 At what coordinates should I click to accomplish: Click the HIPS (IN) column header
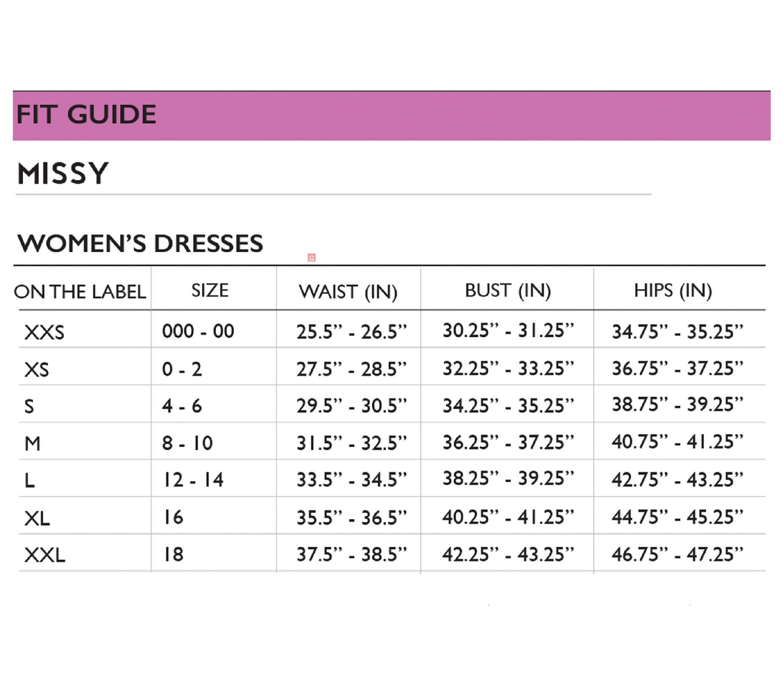tap(673, 290)
